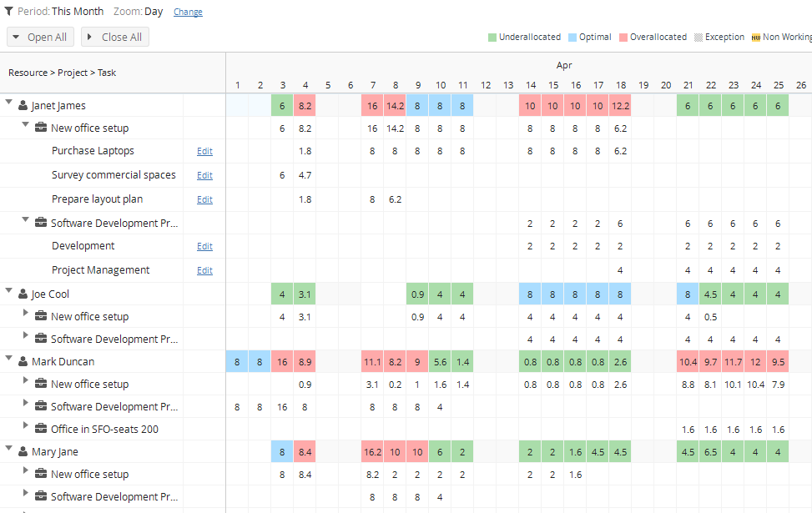This screenshot has height=513, width=812.
Task: Collapse the Mark Duncan resource row
Action: (9, 358)
